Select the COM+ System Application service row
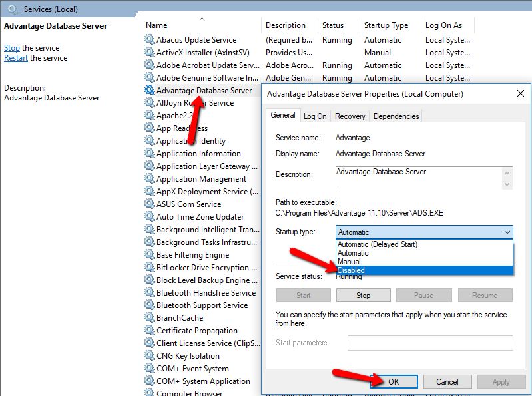 203,381
